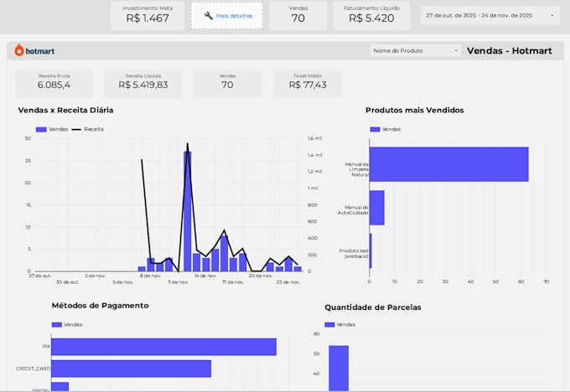Click the Ticket Médio scorecard

(x=308, y=84)
